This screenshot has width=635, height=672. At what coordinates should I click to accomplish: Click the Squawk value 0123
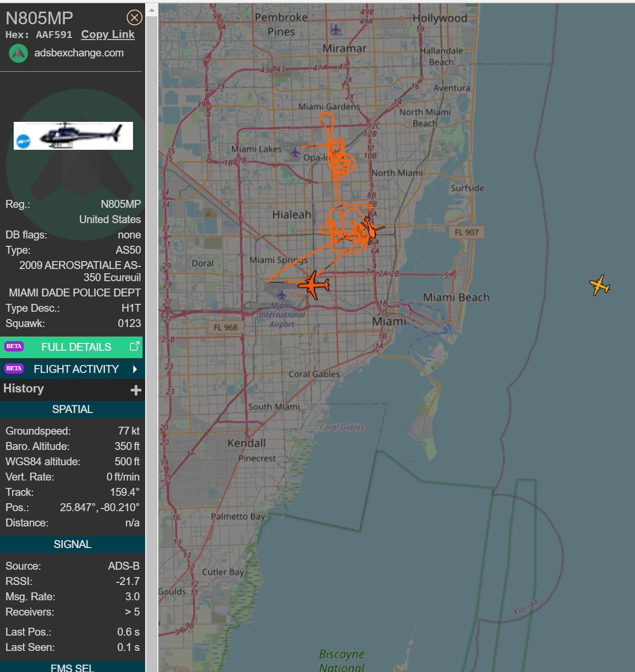click(x=129, y=323)
